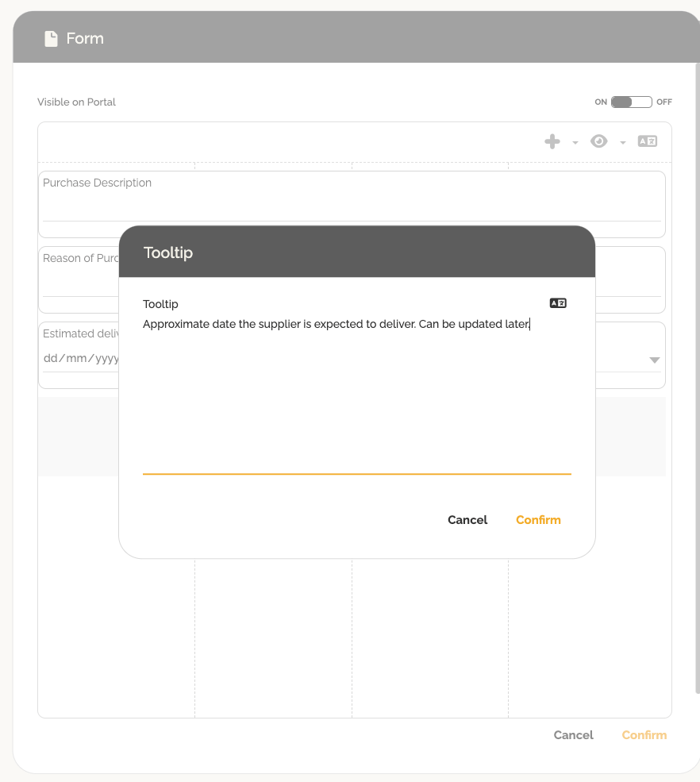Click the Estimated delivery date input
Image resolution: width=700 pixels, height=782 pixels.
click(x=79, y=358)
